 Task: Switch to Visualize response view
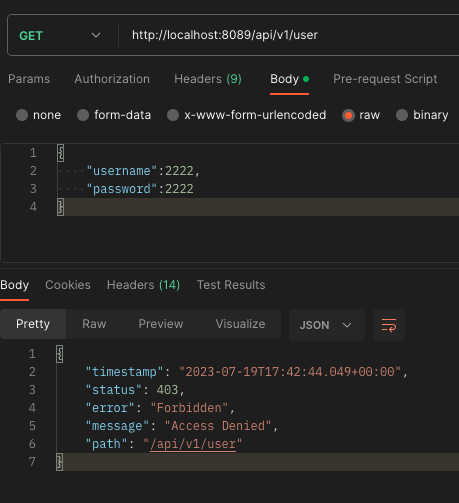coord(240,324)
